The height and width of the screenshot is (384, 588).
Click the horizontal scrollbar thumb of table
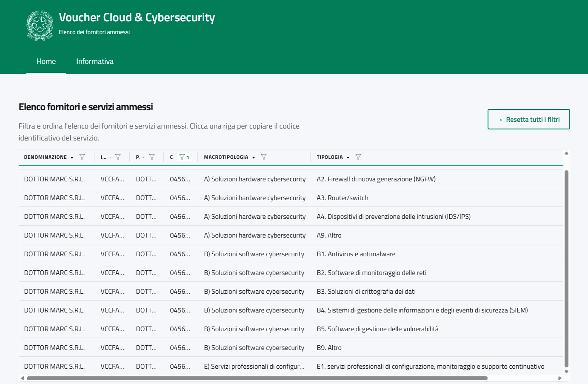point(257,378)
